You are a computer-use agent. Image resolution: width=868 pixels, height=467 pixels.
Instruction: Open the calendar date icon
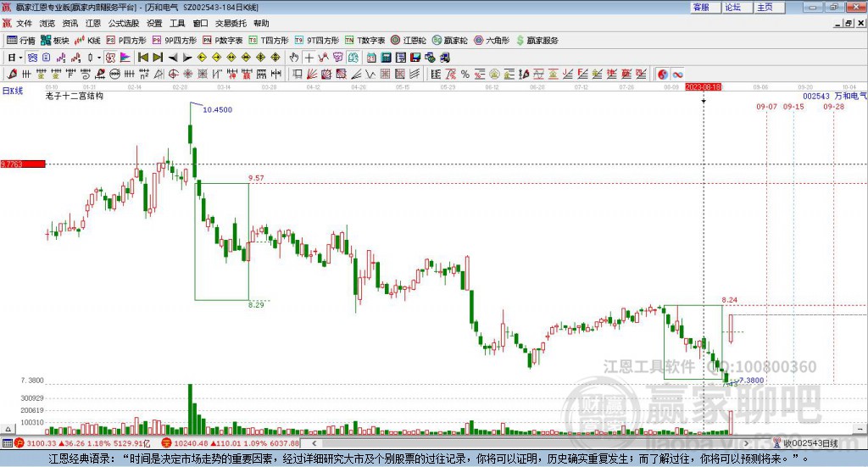pyautogui.click(x=371, y=58)
